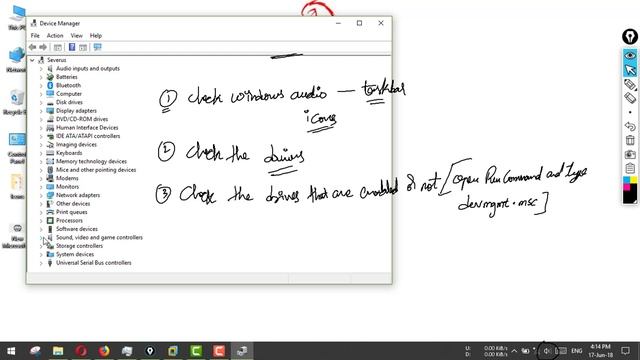The image size is (640, 360).
Task: Click the whiteboard clipboard icon in Epic Pen
Action: click(630, 168)
